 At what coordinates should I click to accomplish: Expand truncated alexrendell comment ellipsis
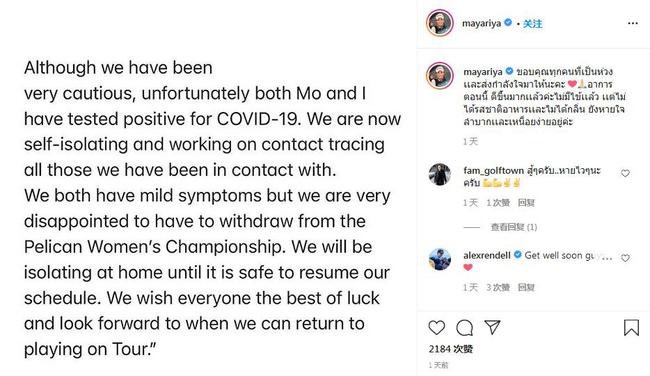point(606,256)
